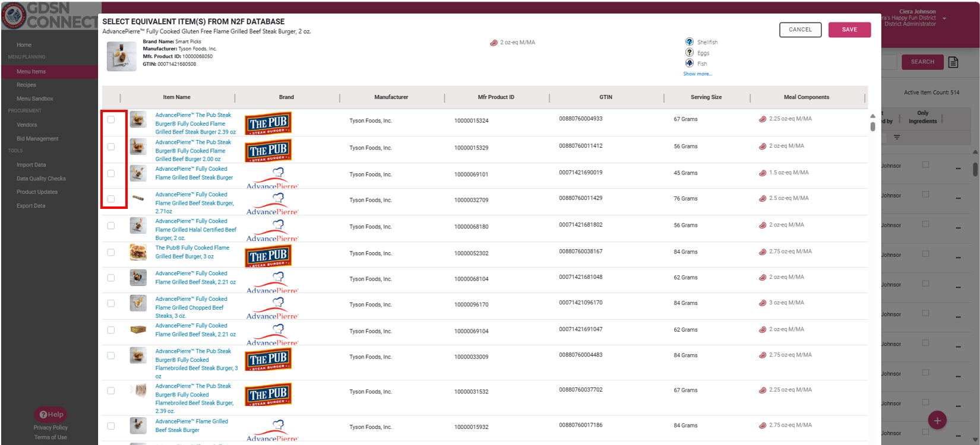Click meat icon beside 1.5 oz-eq M/MA

(763, 173)
